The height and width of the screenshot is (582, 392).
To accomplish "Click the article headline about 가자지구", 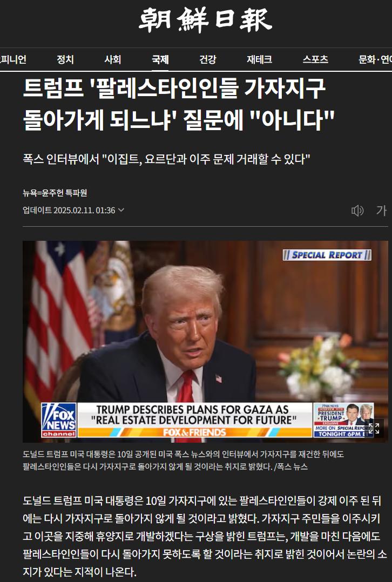I will tap(179, 104).
